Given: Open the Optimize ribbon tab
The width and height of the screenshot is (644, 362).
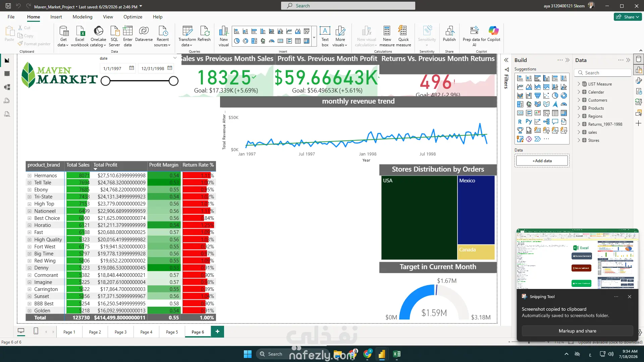Looking at the screenshot, I should click(x=133, y=17).
